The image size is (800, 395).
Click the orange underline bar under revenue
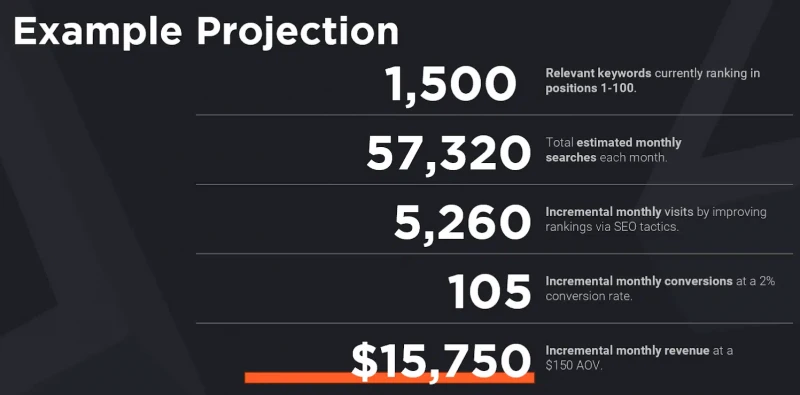point(389,378)
